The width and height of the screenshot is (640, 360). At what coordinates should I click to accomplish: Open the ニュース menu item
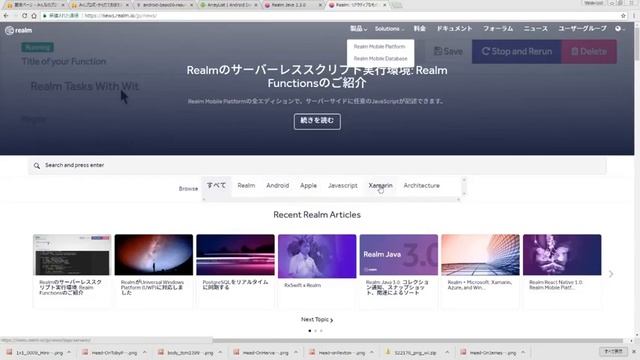pos(536,29)
